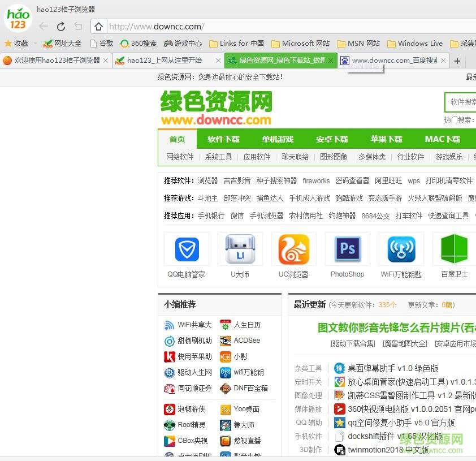Reload the page with refresh icon

[61, 27]
